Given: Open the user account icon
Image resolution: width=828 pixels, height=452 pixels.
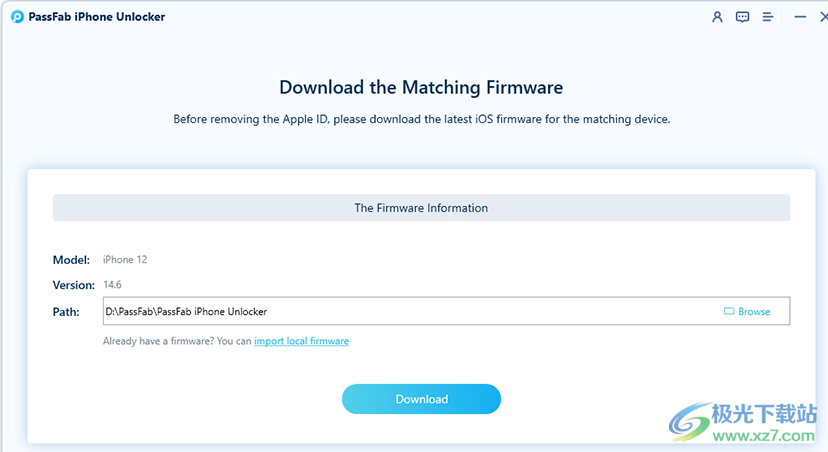Looking at the screenshot, I should coord(717,17).
